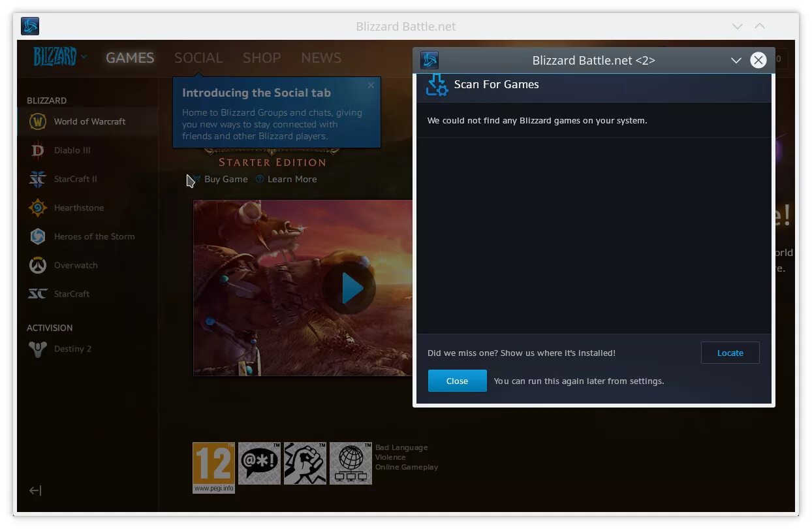Select Heroes of the Storm label
This screenshot has width=812, height=529.
(95, 236)
